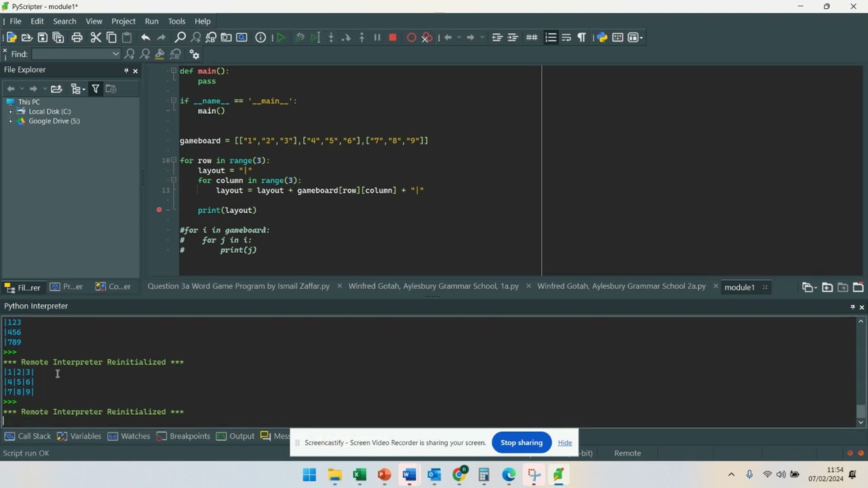
Task: Copy the selected code
Action: [x=111, y=38]
